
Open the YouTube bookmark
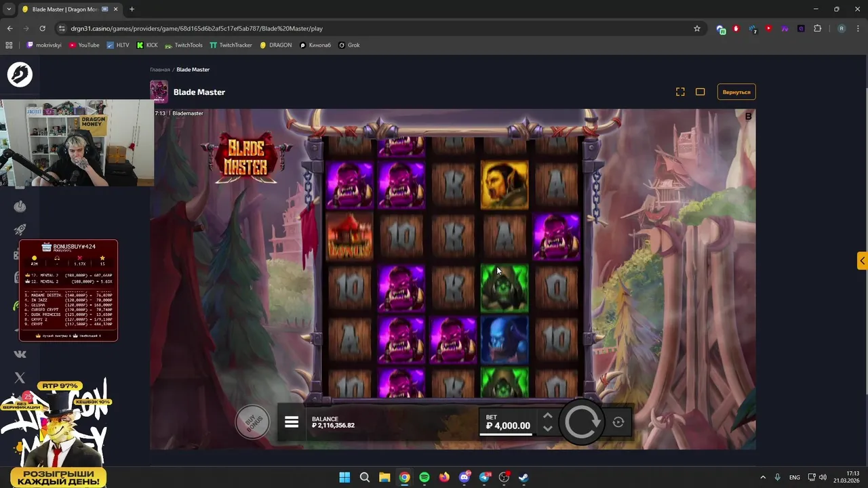[84, 45]
